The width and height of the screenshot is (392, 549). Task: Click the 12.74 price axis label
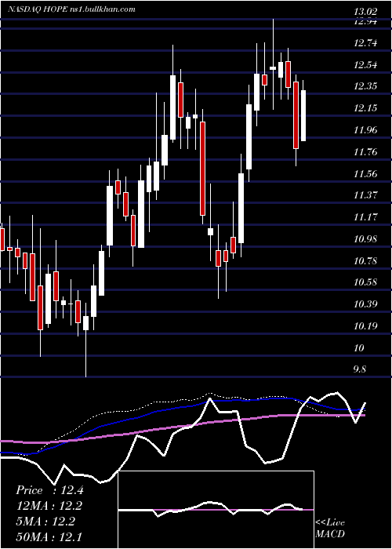tap(366, 43)
